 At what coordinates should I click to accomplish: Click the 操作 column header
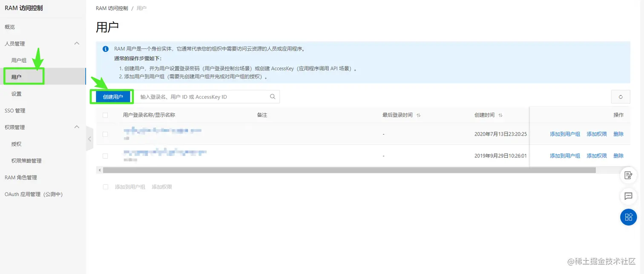[618, 115]
